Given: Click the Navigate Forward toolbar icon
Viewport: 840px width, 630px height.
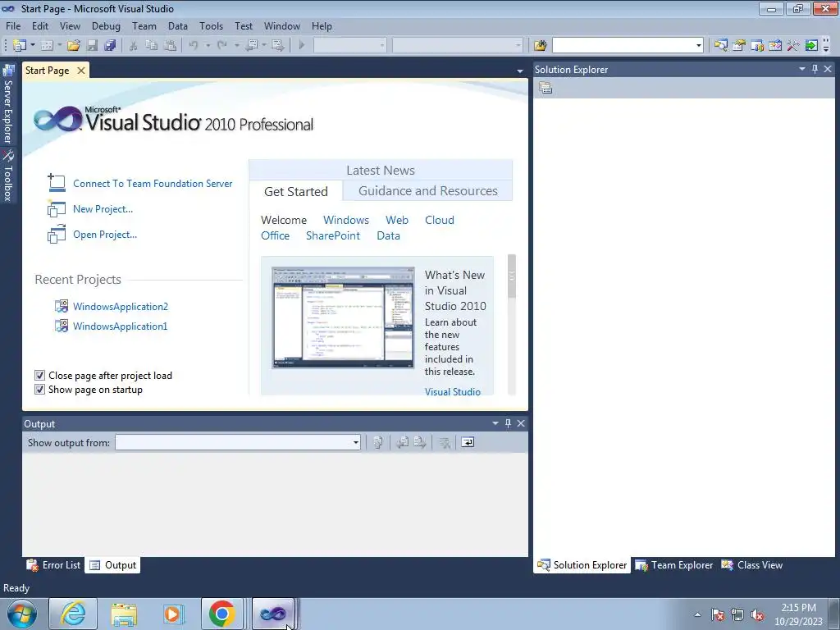Looking at the screenshot, I should 278,46.
